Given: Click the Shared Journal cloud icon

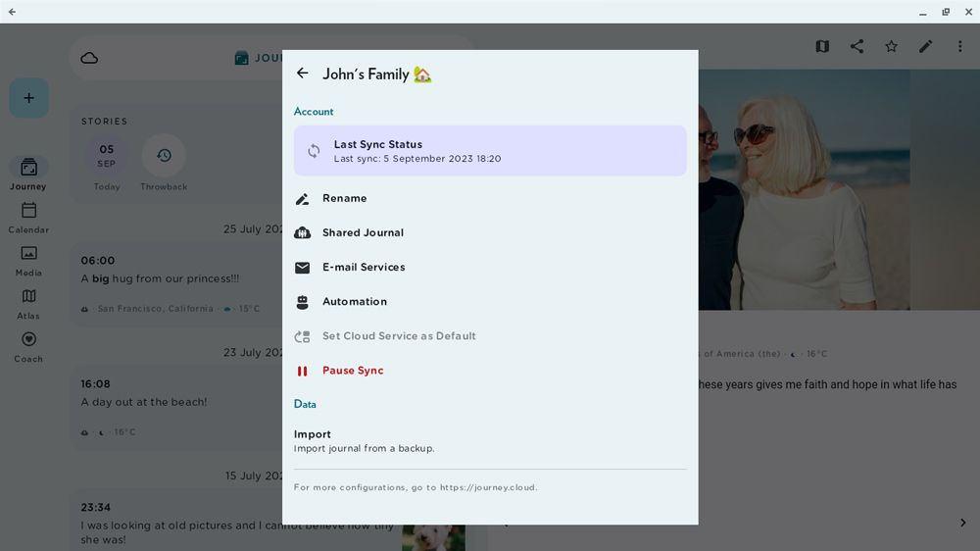Looking at the screenshot, I should (x=303, y=232).
